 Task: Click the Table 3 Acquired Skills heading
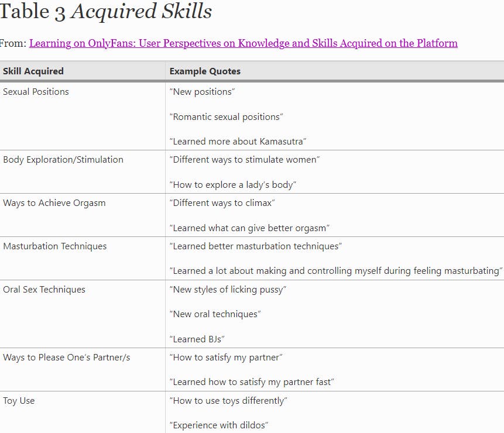click(105, 12)
